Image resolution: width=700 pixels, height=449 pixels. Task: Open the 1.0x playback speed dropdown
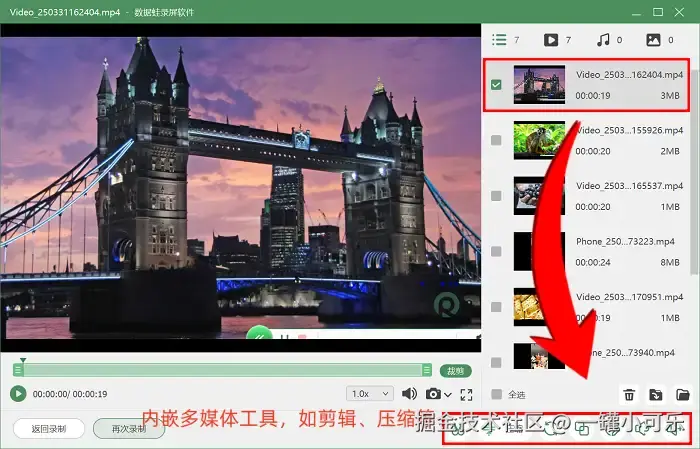(x=370, y=394)
